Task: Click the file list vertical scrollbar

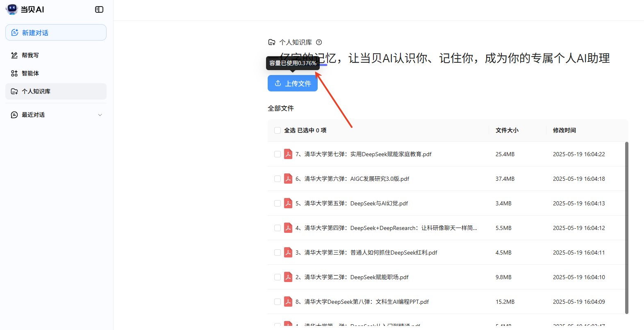Action: click(x=626, y=228)
